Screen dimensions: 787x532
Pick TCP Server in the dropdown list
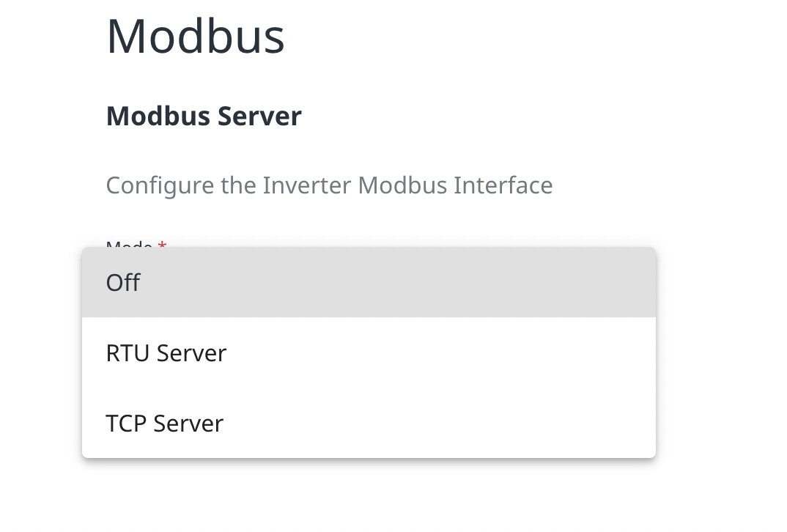(x=369, y=423)
